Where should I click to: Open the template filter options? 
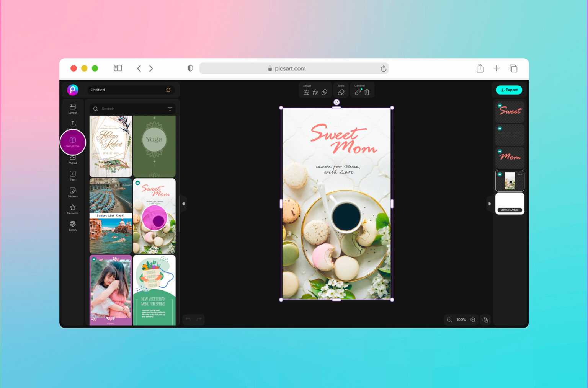point(170,109)
